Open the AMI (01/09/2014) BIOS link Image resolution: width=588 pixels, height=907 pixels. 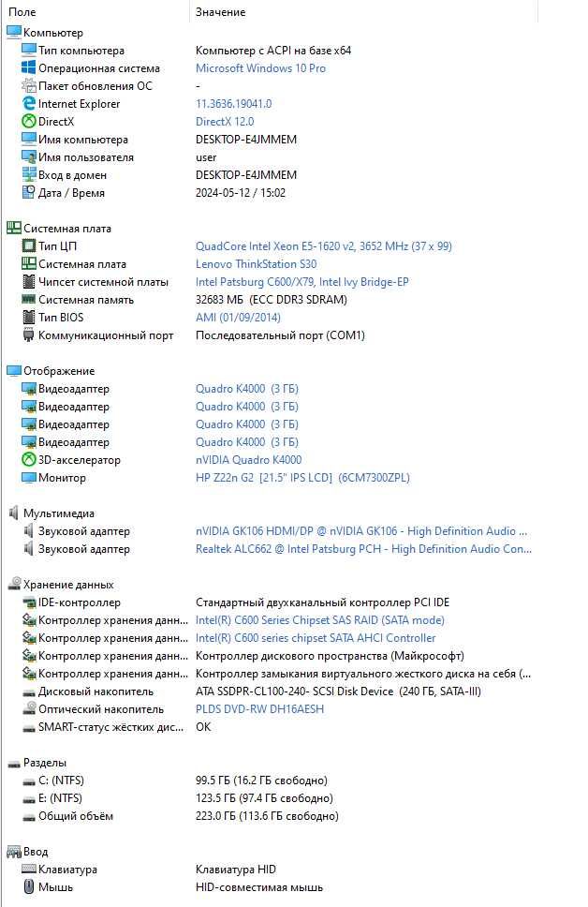pyautogui.click(x=238, y=317)
